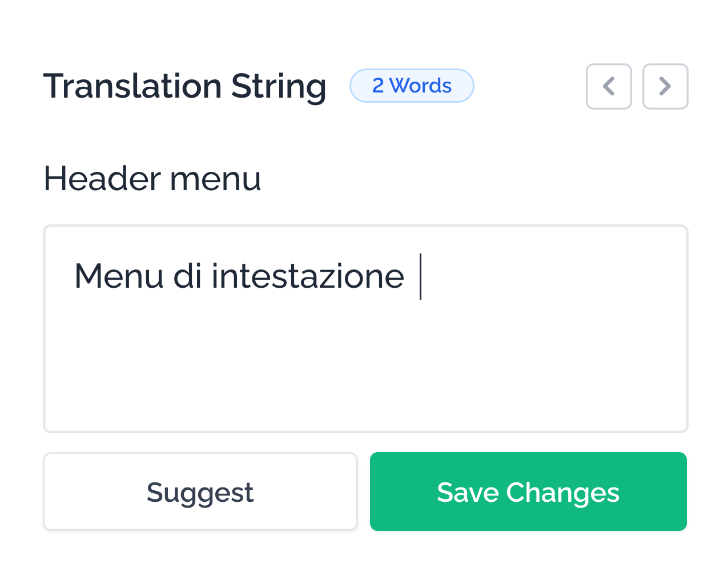The width and height of the screenshot is (728, 572).
Task: Click the word "Menu" in the translation box
Action: (x=118, y=276)
